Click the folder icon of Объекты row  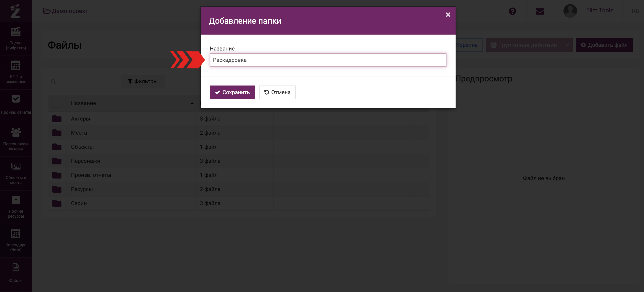(57, 147)
